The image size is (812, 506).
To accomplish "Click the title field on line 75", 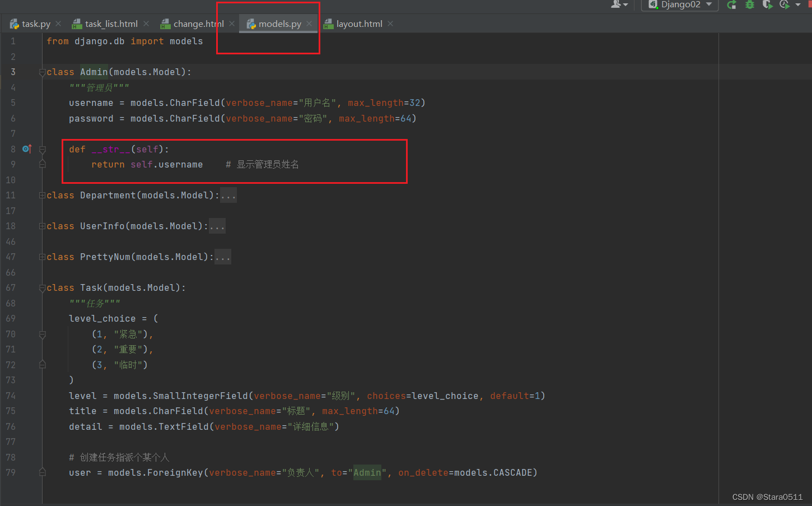I will pos(83,411).
